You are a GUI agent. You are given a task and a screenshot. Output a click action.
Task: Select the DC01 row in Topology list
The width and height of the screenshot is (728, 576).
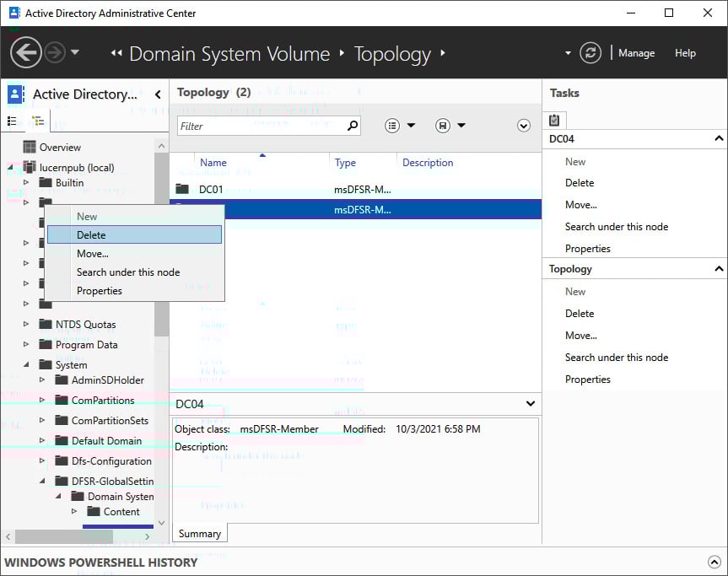(x=356, y=190)
